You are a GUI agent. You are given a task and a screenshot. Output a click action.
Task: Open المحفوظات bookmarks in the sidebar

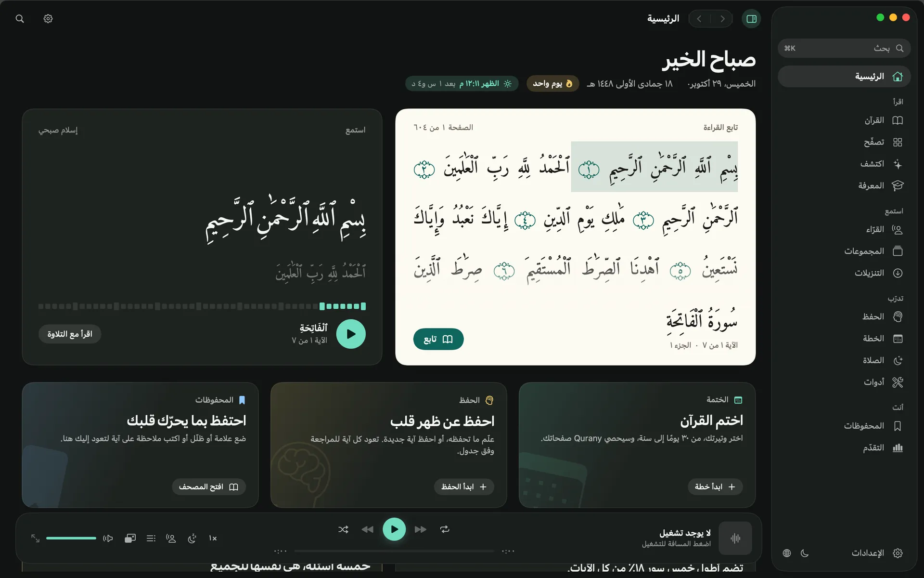(x=844, y=426)
